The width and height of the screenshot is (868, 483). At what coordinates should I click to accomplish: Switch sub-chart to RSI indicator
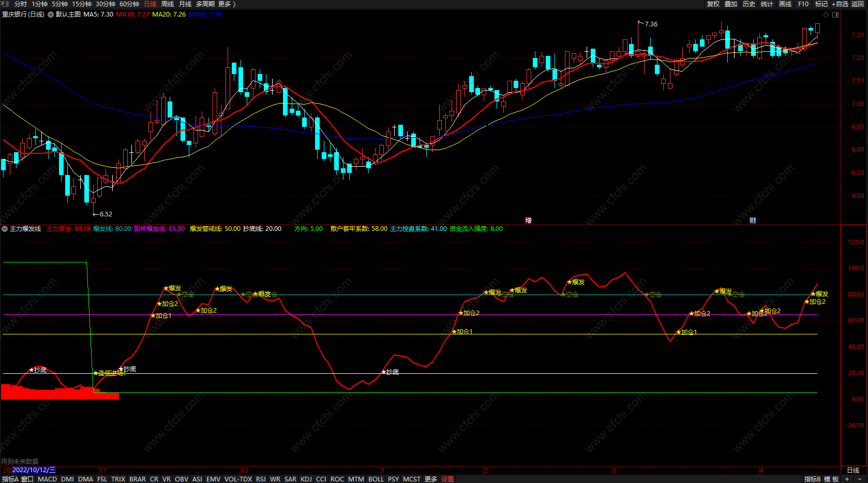point(261,479)
